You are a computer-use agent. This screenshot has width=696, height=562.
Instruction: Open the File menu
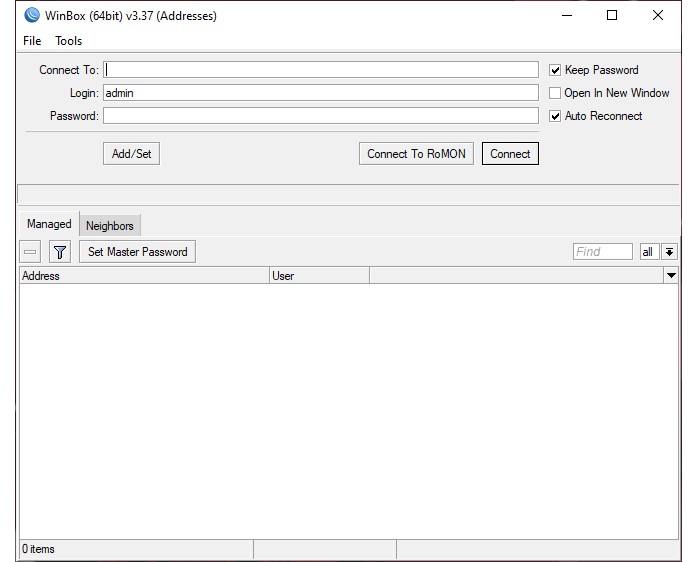32,41
